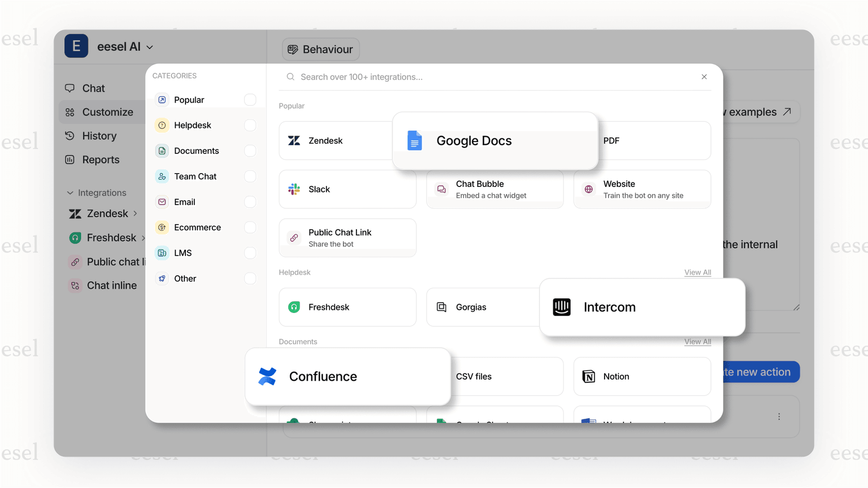Click the Customize grid sidebar icon
This screenshot has width=868, height=488.
coord(70,112)
